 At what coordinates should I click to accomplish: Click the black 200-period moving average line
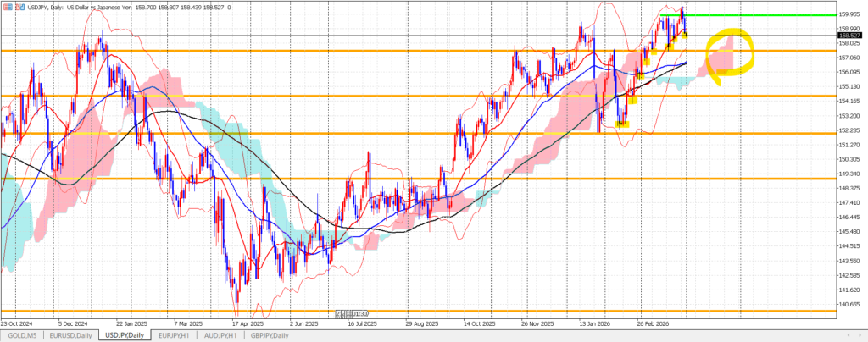pos(170,111)
